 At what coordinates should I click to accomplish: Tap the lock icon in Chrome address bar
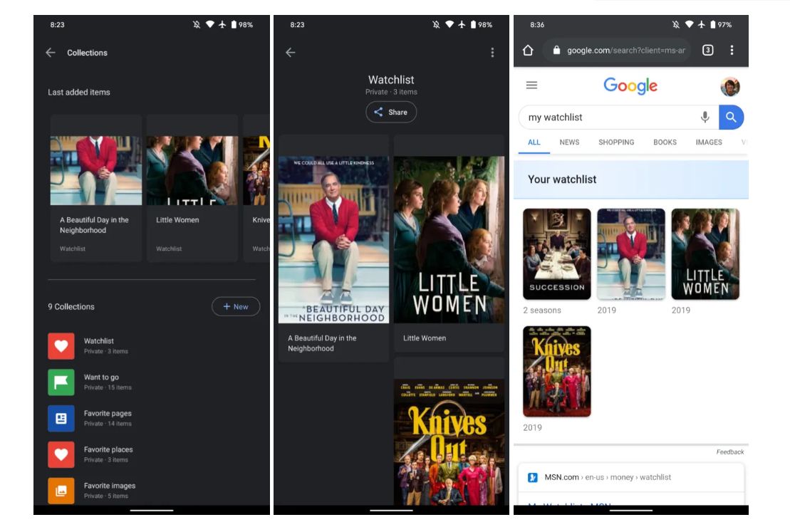click(556, 51)
